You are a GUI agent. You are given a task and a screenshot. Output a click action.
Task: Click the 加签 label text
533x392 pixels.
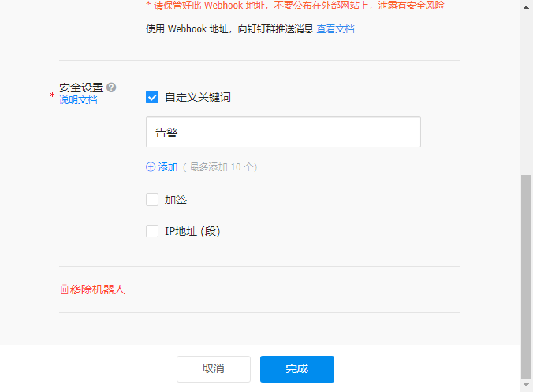tap(176, 200)
